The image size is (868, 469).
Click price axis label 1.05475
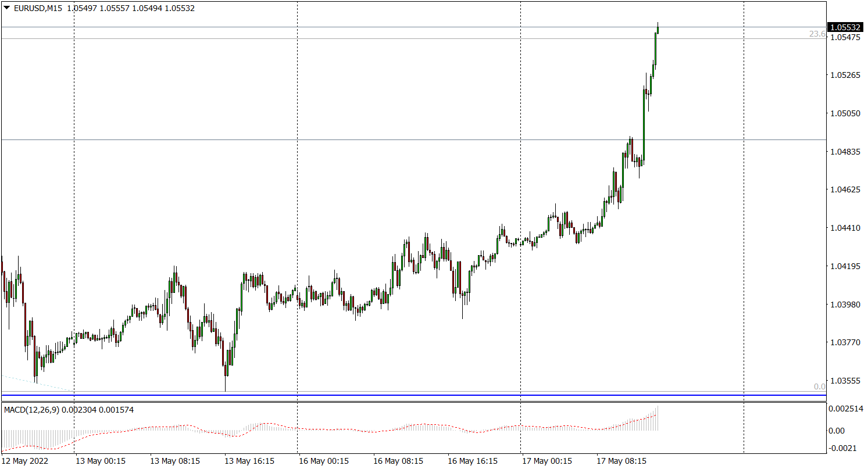(845, 37)
